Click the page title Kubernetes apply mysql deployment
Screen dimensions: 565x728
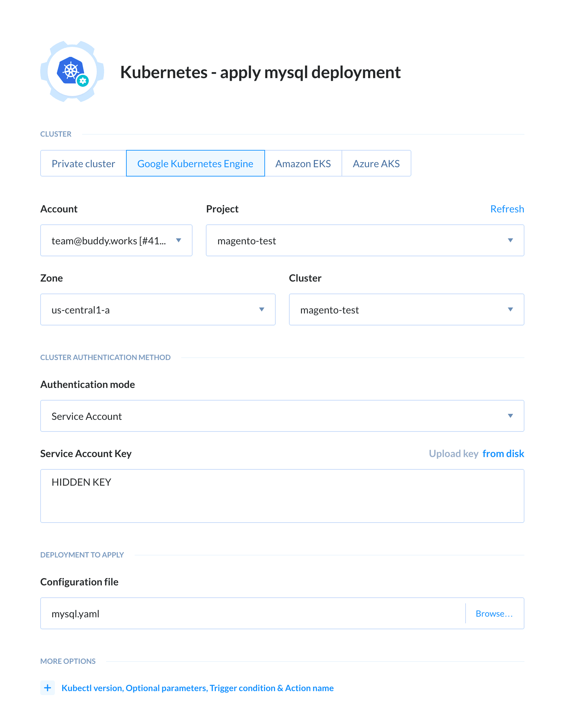[261, 72]
